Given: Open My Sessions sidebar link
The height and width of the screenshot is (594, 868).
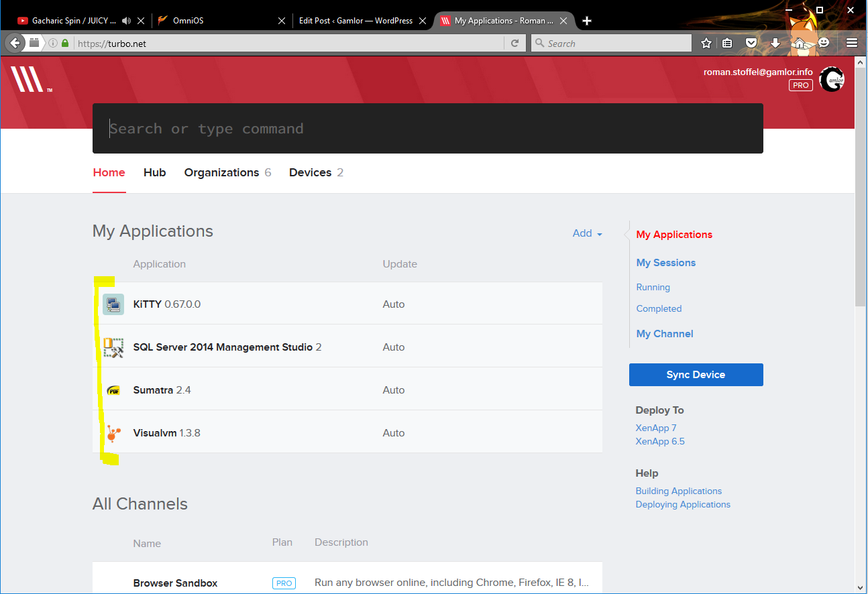Looking at the screenshot, I should [x=666, y=263].
